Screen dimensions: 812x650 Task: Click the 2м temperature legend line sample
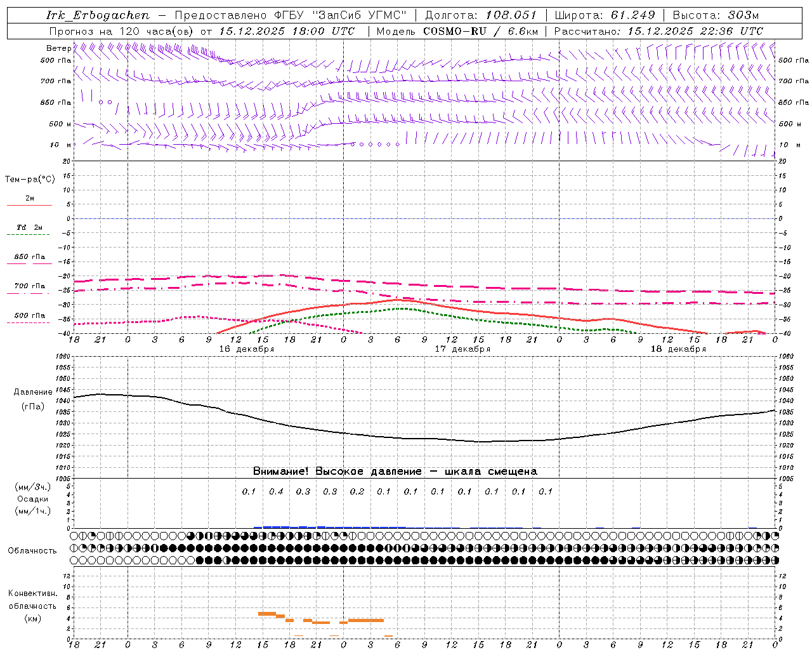(x=29, y=205)
